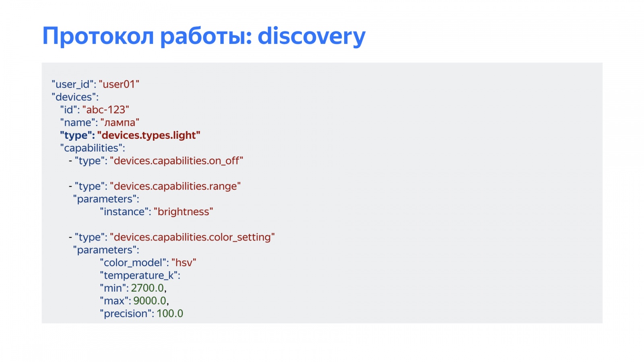Click the slide title "Протокол работы: discovery"
The image size is (644, 362).
coord(204,36)
